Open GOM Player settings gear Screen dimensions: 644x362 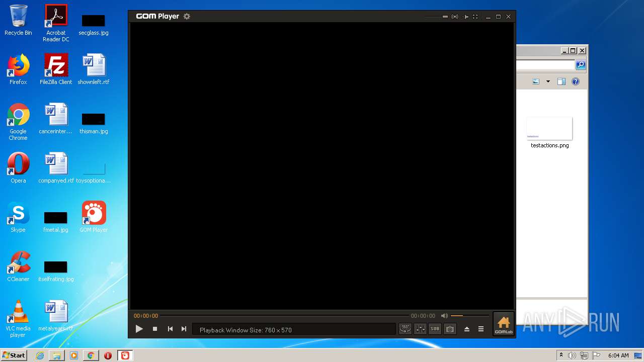187,16
